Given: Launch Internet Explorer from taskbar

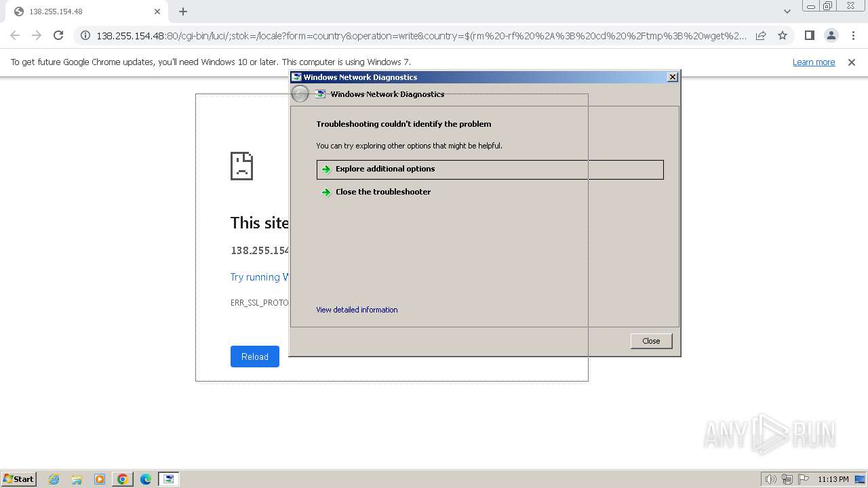Looking at the screenshot, I should [54, 479].
